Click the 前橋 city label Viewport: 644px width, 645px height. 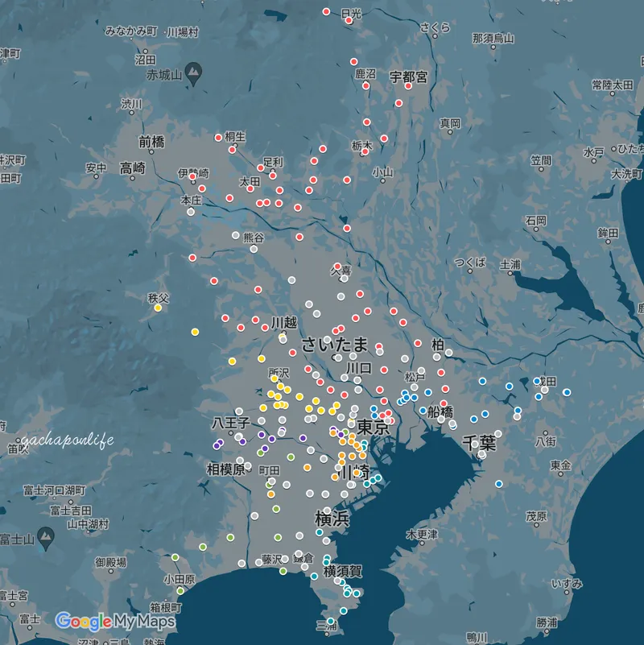tap(152, 142)
